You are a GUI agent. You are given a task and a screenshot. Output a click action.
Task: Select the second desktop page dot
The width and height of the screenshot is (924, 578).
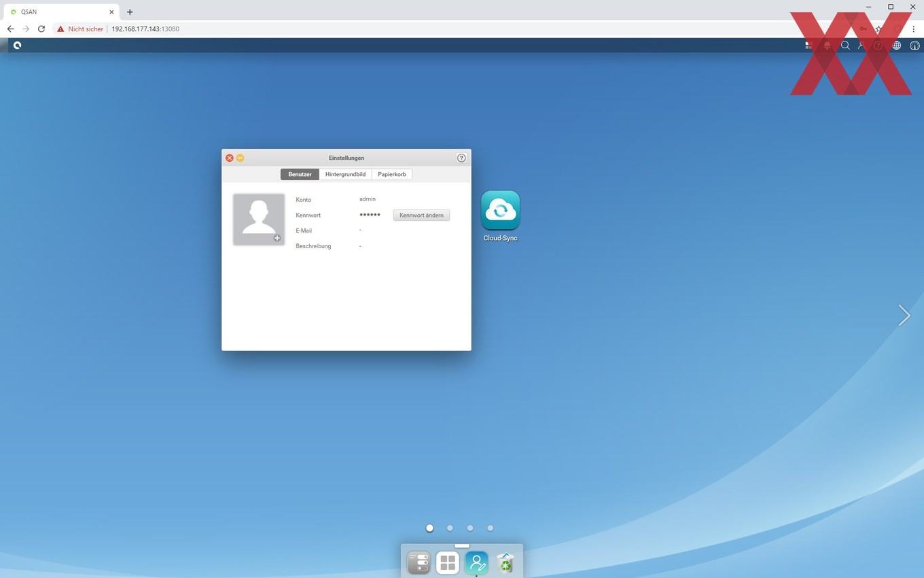pyautogui.click(x=450, y=528)
